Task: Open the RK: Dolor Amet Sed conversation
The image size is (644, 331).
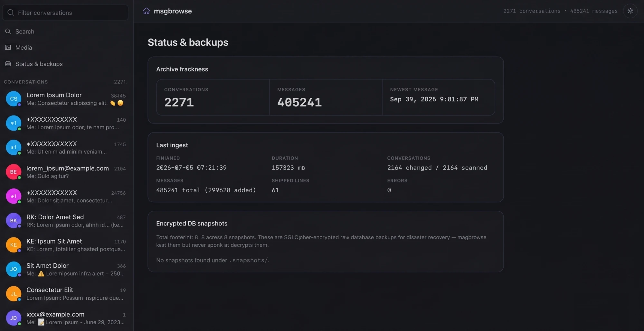Action: tap(66, 221)
